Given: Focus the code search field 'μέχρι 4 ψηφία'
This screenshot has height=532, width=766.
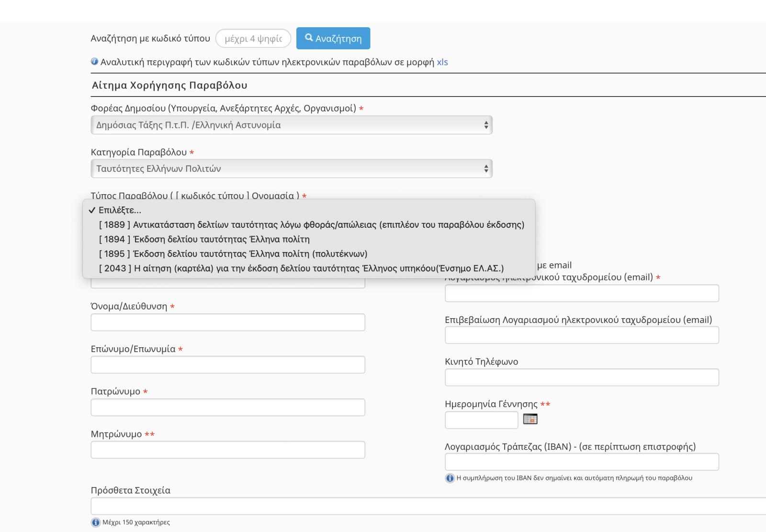Looking at the screenshot, I should tap(253, 38).
